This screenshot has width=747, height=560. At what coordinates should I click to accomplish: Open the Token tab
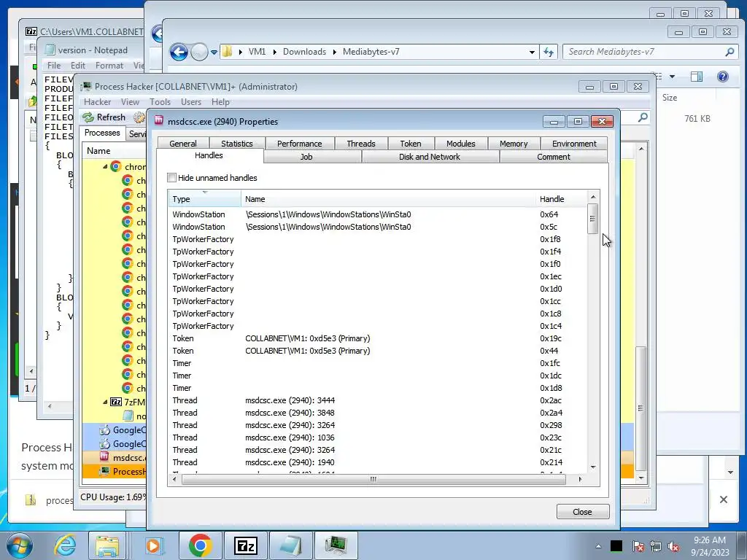pos(410,144)
